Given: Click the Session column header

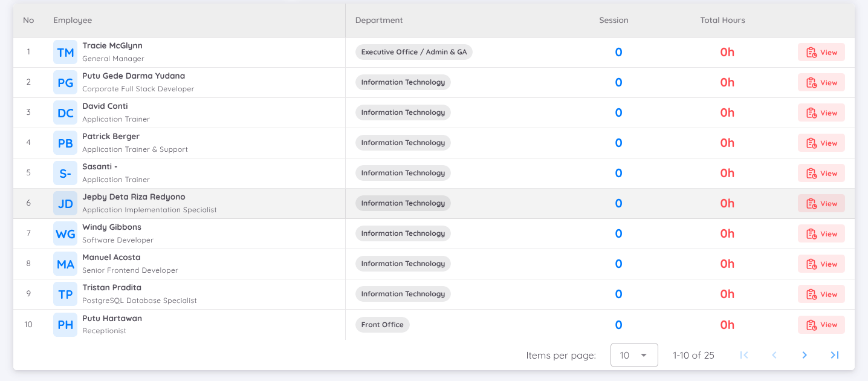Looking at the screenshot, I should pyautogui.click(x=614, y=21).
